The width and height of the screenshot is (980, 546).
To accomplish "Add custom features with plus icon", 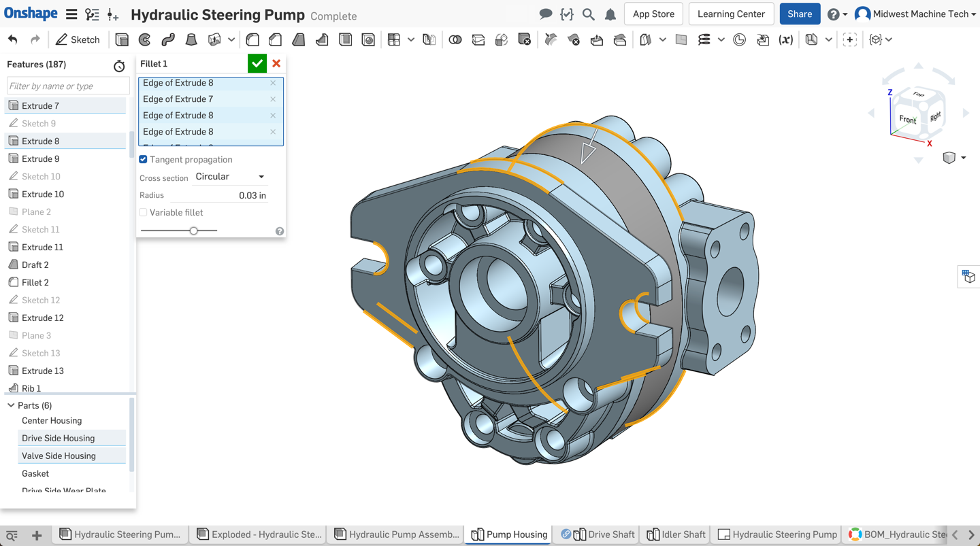I will click(850, 39).
